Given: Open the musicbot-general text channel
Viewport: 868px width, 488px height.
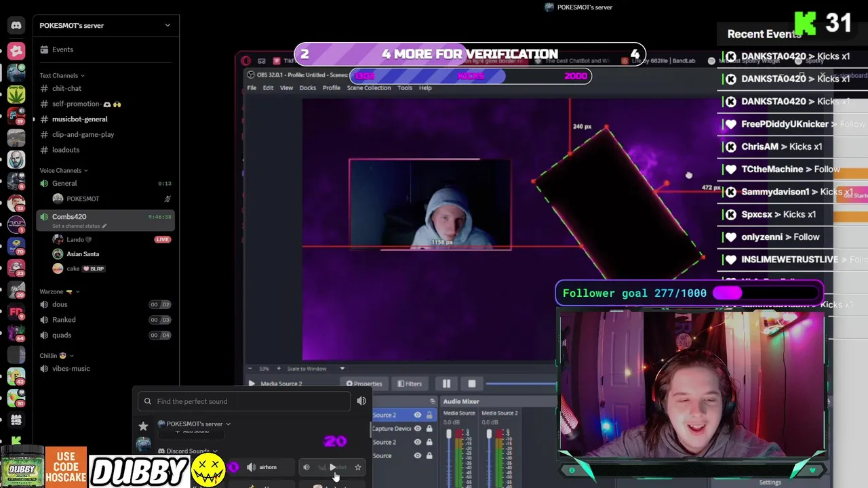Looking at the screenshot, I should click(105, 119).
